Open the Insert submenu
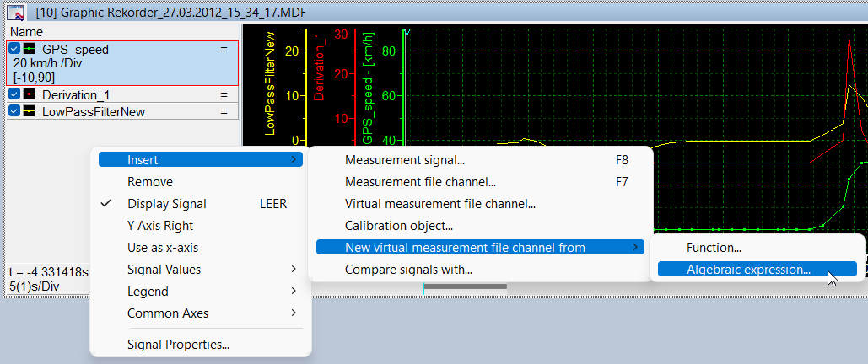 click(201, 160)
